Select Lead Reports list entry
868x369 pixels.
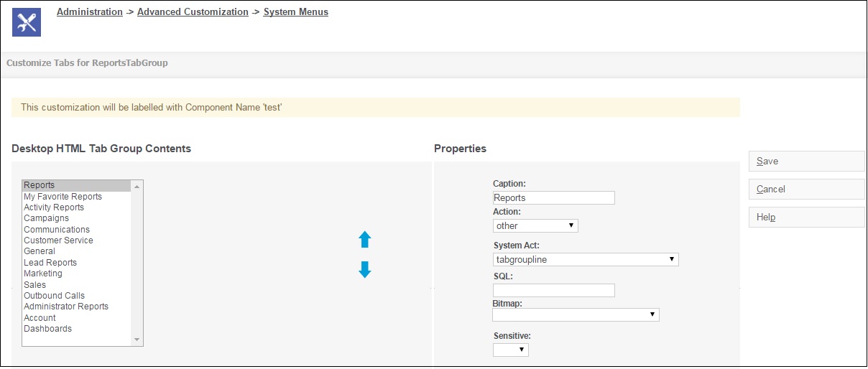pyautogui.click(x=50, y=263)
